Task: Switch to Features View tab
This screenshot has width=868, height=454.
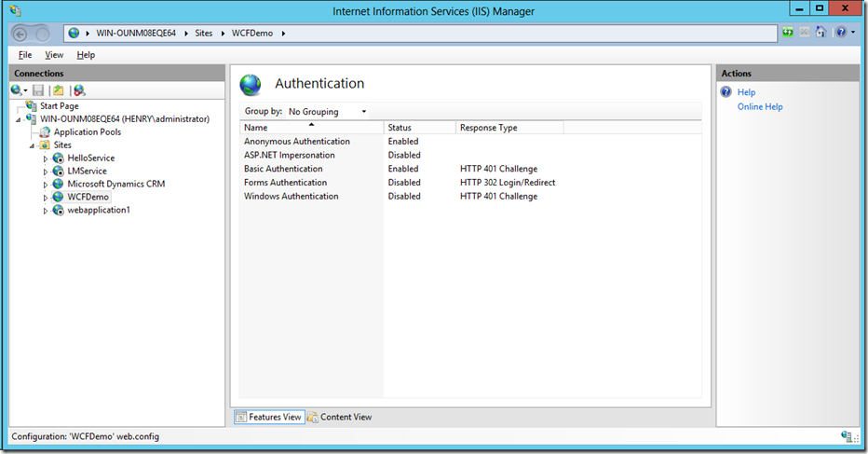Action: tap(269, 417)
